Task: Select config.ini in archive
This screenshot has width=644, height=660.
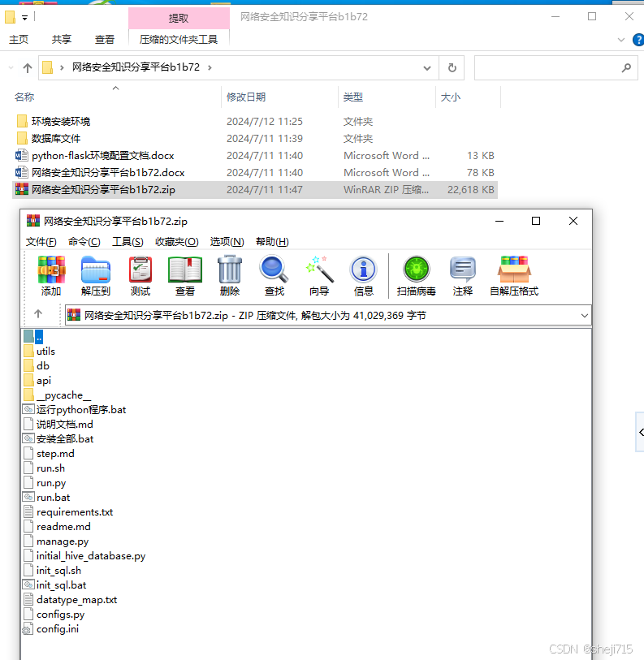Action: tap(51, 629)
